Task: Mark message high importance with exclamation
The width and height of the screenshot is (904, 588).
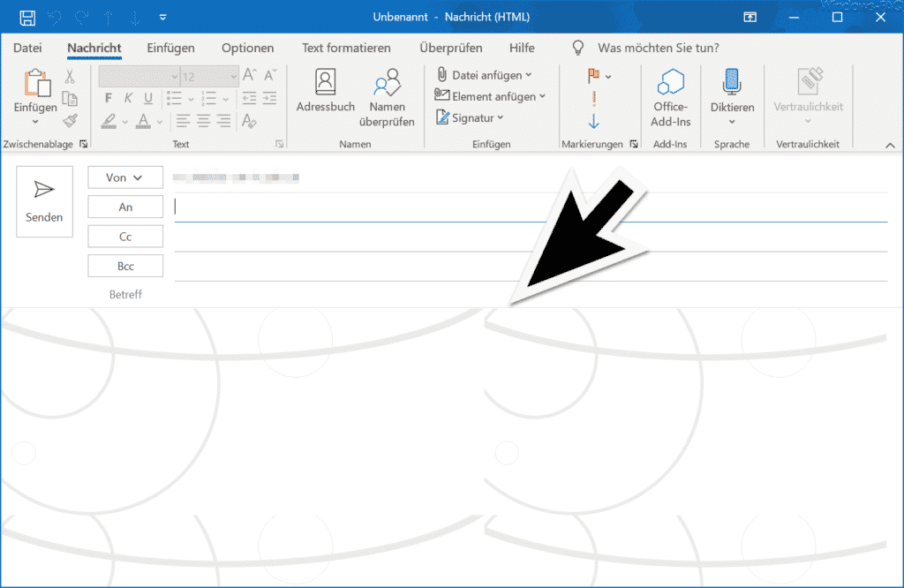Action: tap(594, 99)
